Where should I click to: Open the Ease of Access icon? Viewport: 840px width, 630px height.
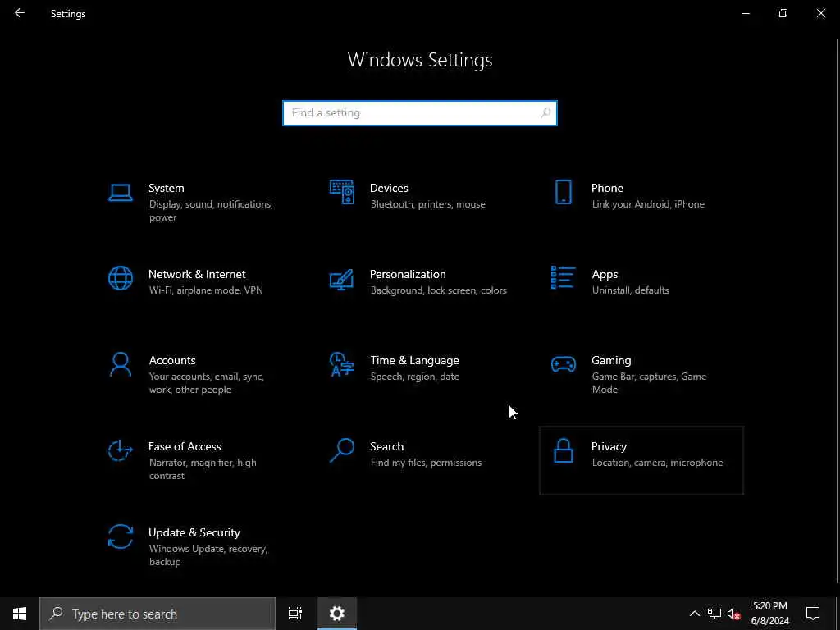click(120, 450)
